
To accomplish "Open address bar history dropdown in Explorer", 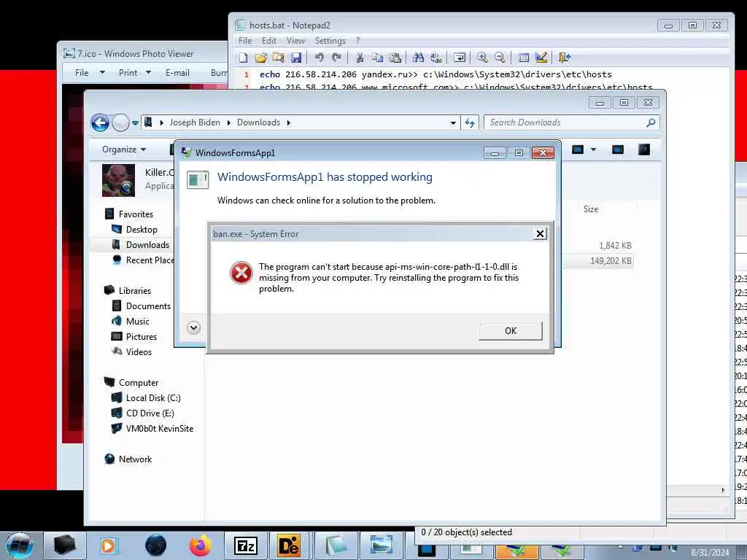I will coord(453,122).
